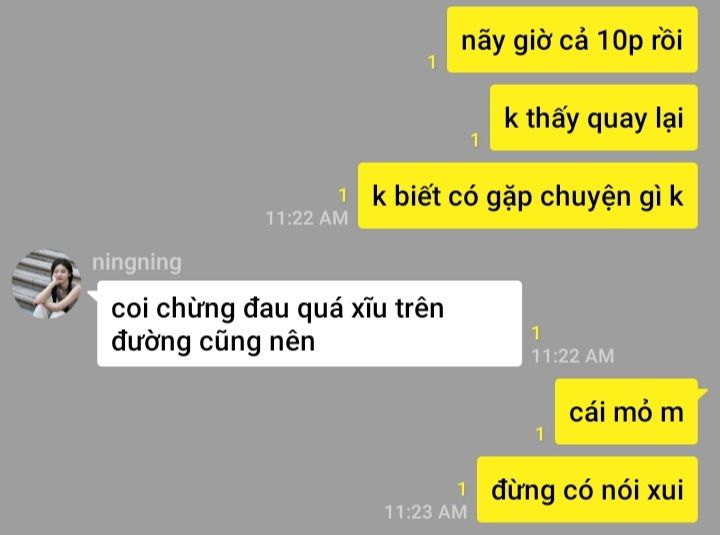Tap the sender name ningning
Image resolution: width=720 pixels, height=535 pixels.
coord(137,263)
